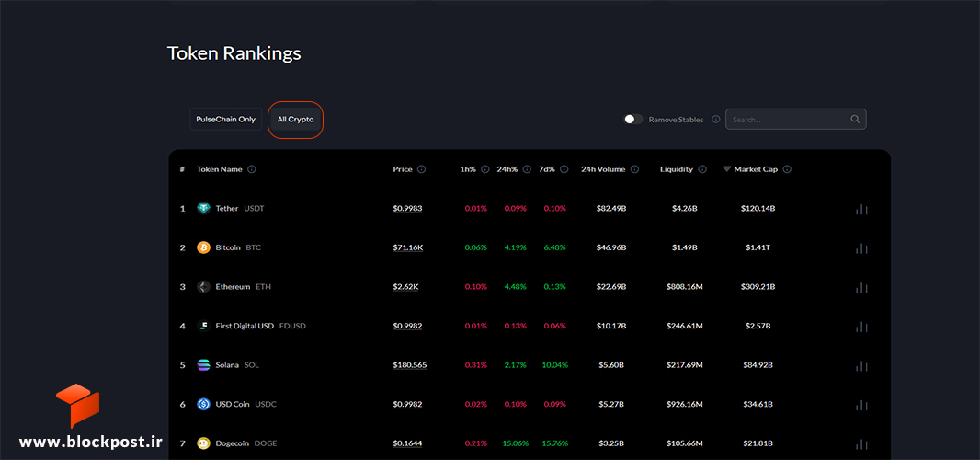980x460 pixels.
Task: Click First Digital USD liquidity $246.61M
Action: click(x=684, y=326)
